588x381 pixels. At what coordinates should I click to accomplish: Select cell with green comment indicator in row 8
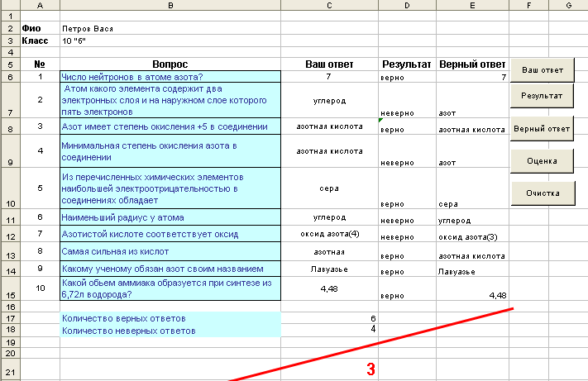tap(407, 126)
